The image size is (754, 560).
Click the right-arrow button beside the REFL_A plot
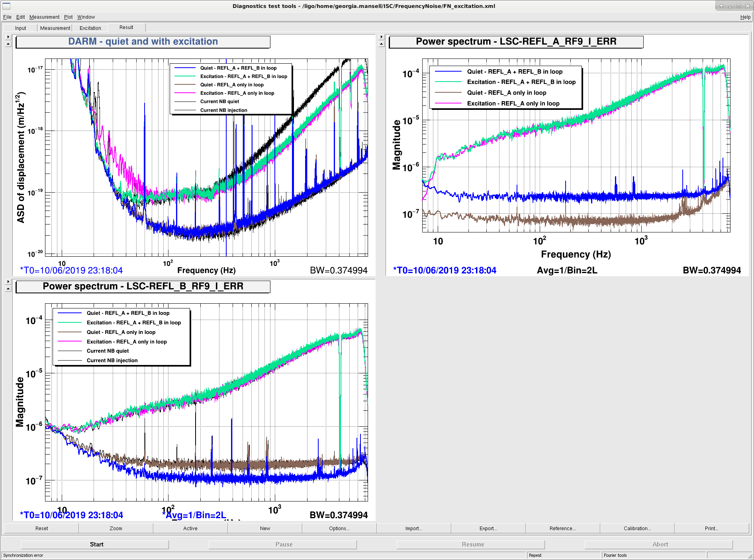click(x=381, y=37)
